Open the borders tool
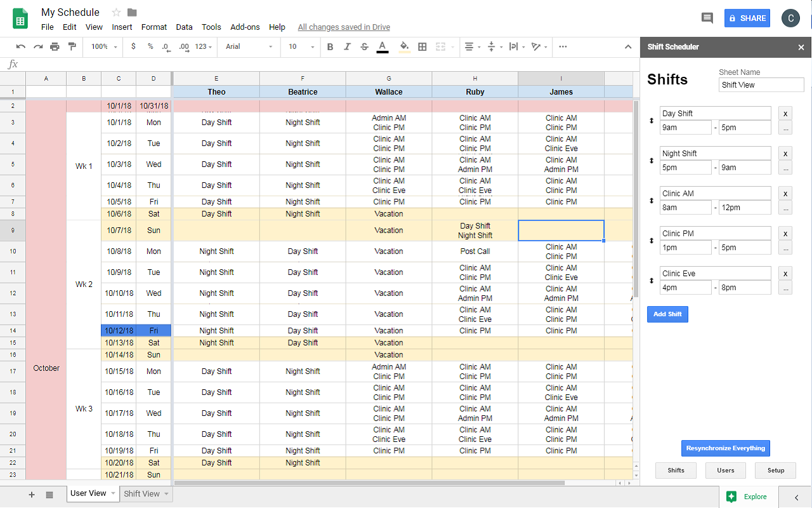 click(x=422, y=46)
